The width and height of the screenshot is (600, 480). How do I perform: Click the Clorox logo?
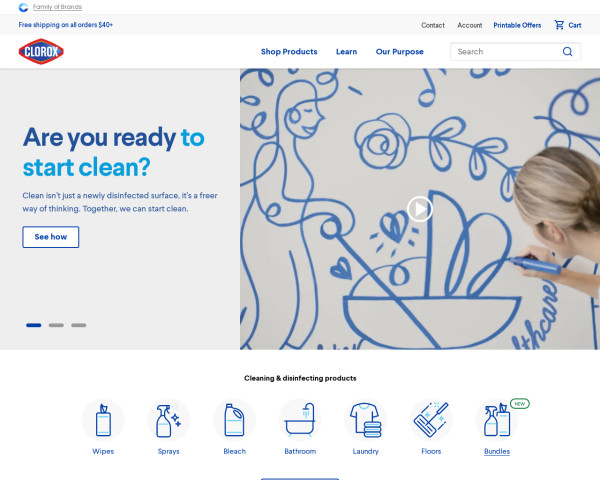[41, 52]
